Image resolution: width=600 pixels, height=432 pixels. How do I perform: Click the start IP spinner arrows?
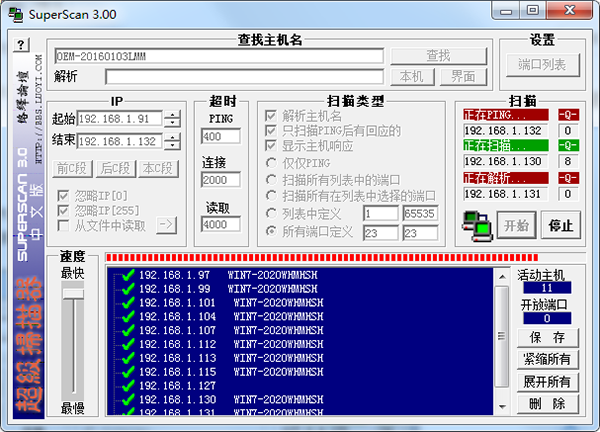(173, 120)
